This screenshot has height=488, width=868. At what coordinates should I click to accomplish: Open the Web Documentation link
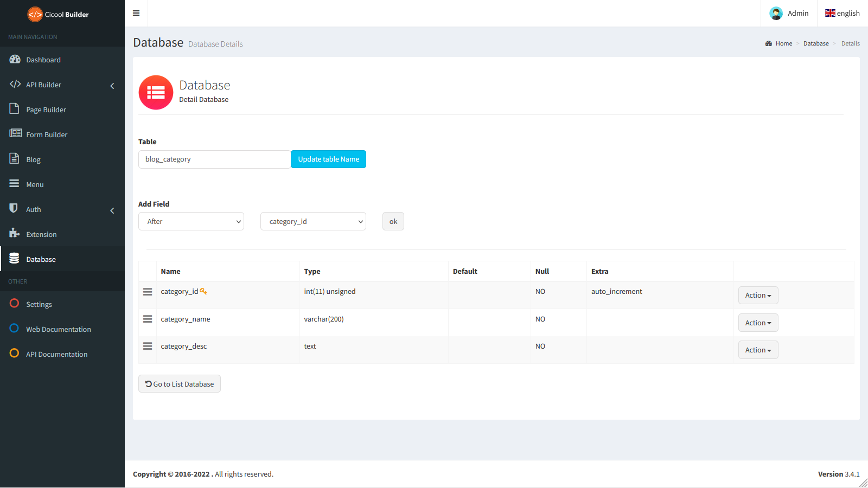click(x=62, y=329)
